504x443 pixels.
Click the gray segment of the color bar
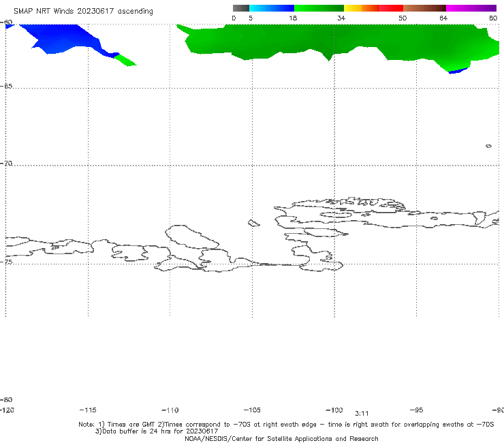(x=240, y=8)
